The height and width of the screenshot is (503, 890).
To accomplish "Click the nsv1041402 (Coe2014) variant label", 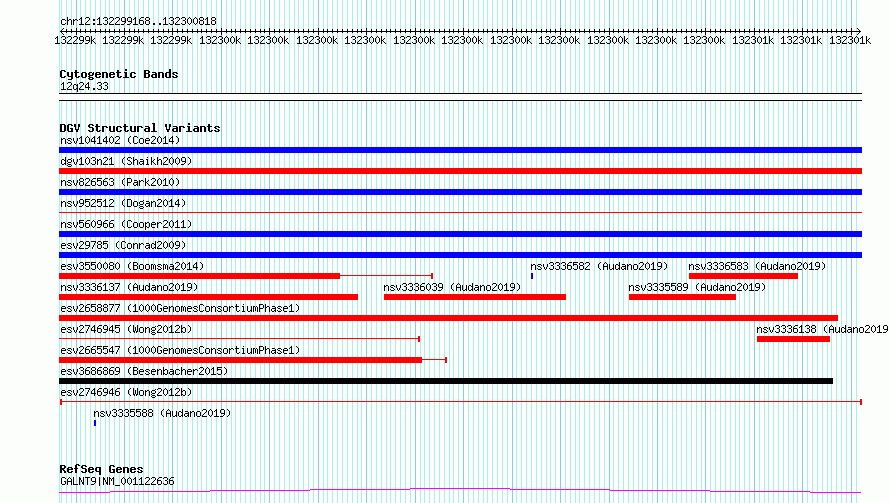I will [120, 140].
